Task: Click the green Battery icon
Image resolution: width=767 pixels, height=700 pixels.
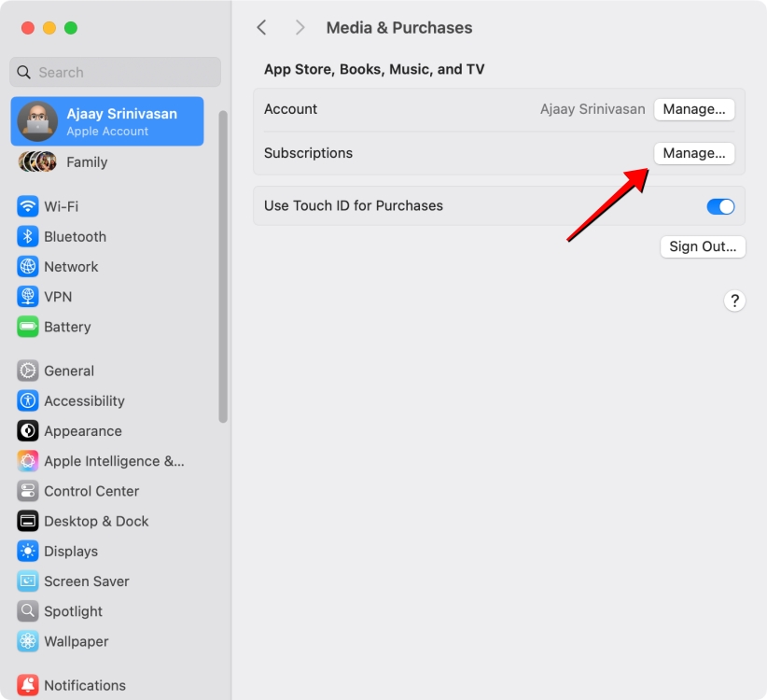Action: (28, 327)
